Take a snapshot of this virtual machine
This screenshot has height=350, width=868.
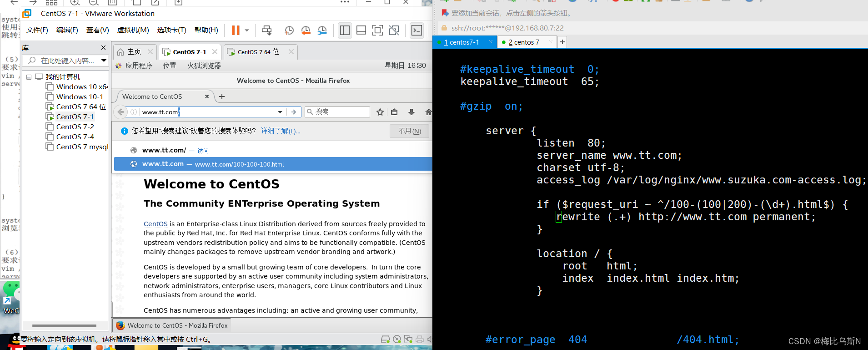coord(289,30)
